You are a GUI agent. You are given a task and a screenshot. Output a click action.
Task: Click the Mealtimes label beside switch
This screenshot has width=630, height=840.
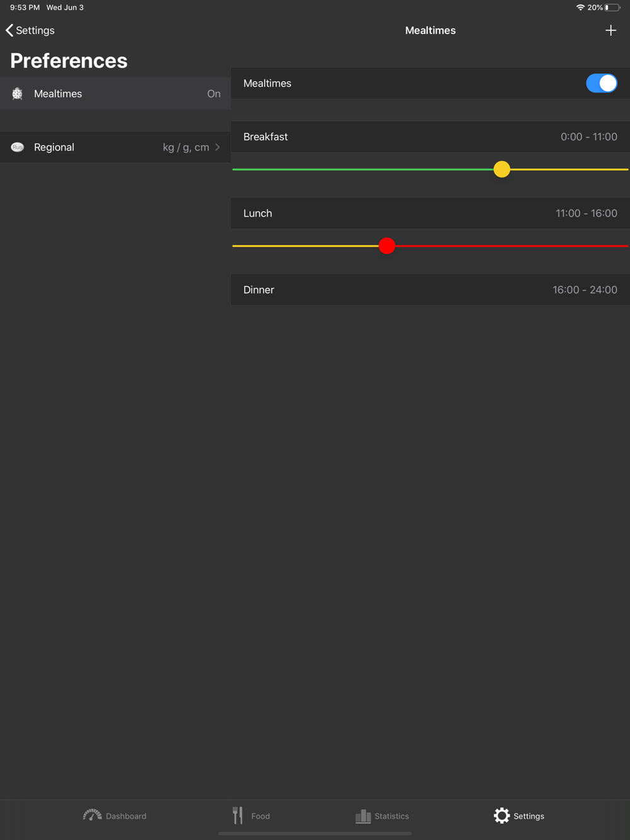pyautogui.click(x=267, y=83)
